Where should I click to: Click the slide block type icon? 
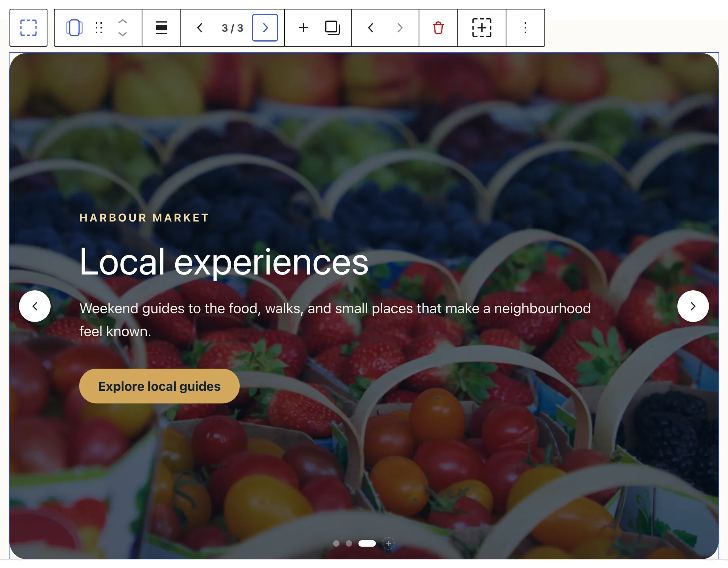(74, 28)
